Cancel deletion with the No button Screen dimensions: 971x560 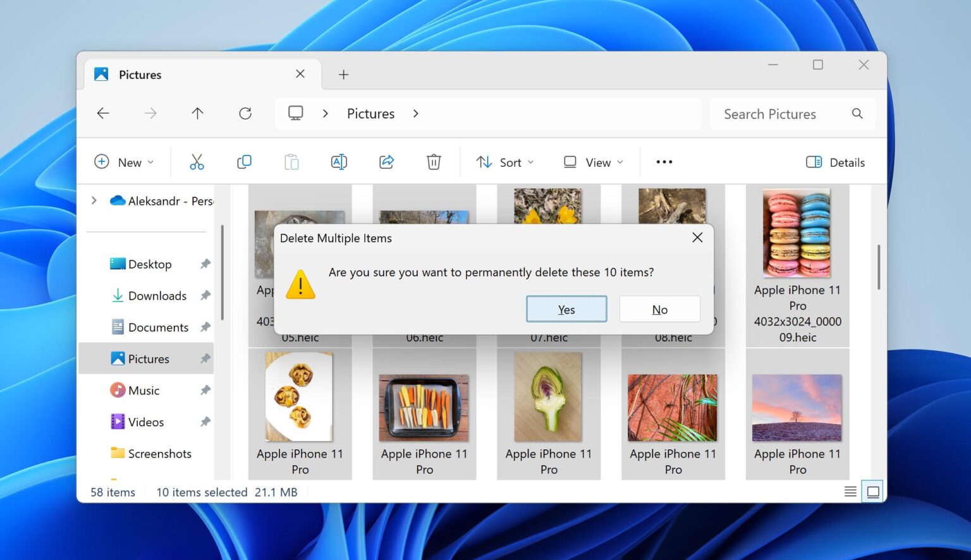659,309
